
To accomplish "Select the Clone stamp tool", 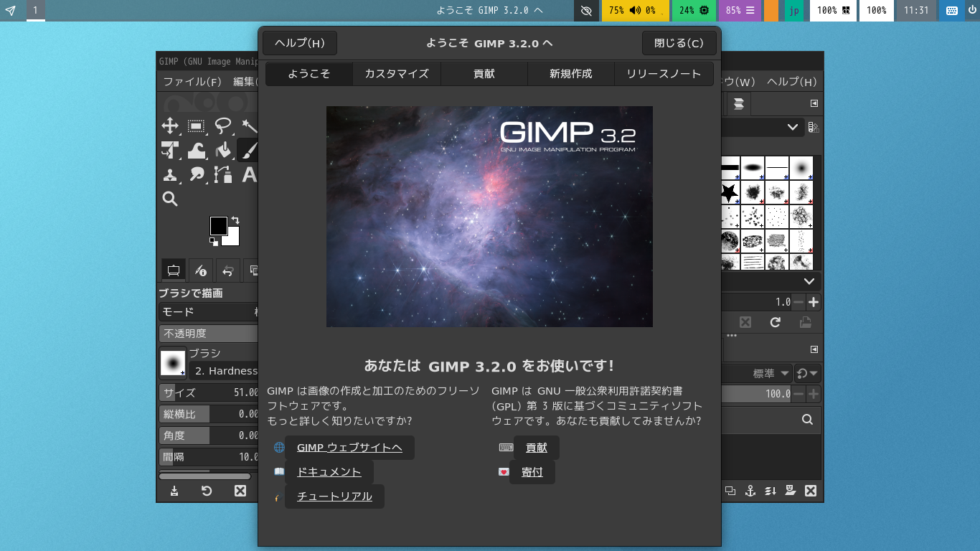I will (x=170, y=174).
